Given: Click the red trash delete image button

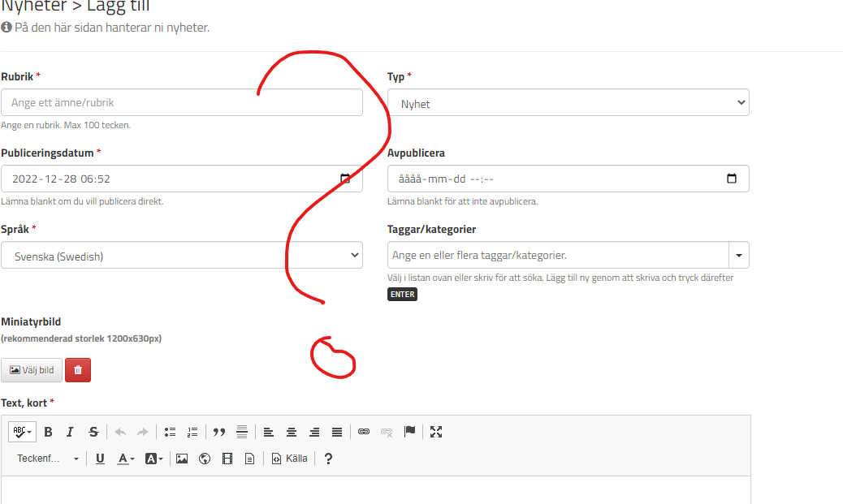Looking at the screenshot, I should pyautogui.click(x=78, y=370).
